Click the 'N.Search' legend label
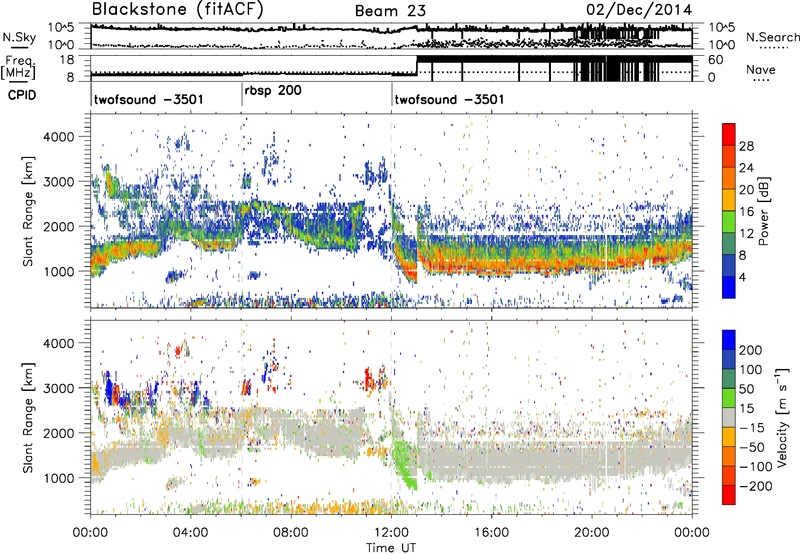 pos(772,37)
